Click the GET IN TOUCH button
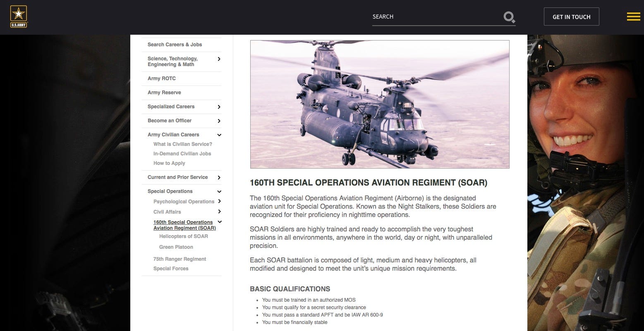The image size is (644, 331). point(571,17)
